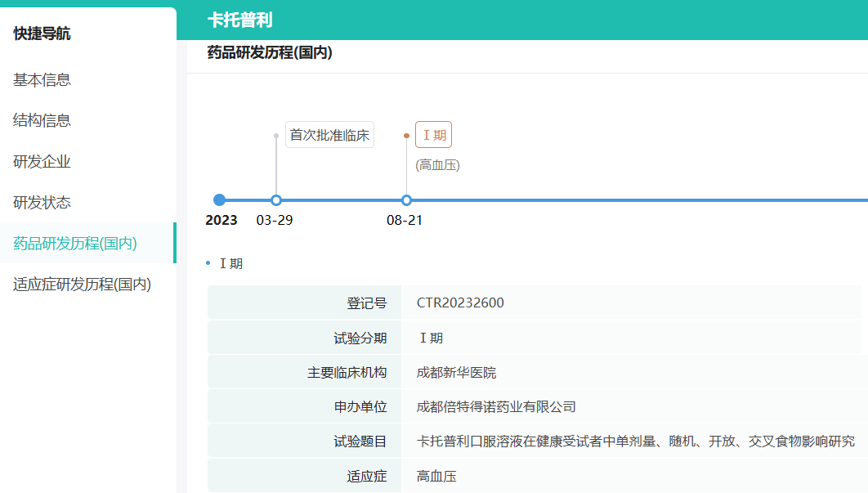Image resolution: width=868 pixels, height=493 pixels.
Task: Open 适应症研发历程(国内) section
Action: [82, 285]
